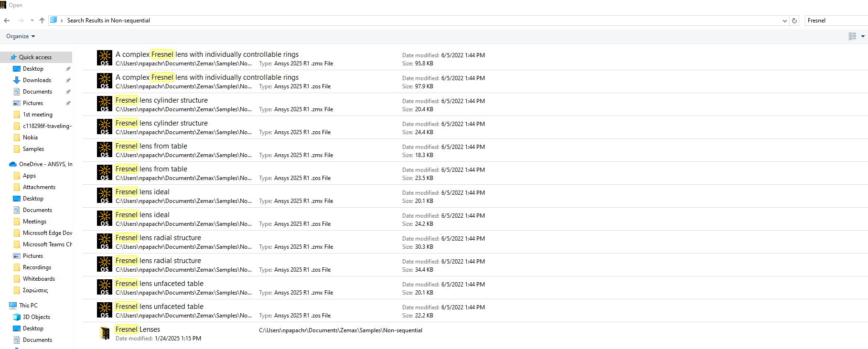The width and height of the screenshot is (868, 349).
Task: Select Fresnel lens from table .zmx icon
Action: click(105, 149)
